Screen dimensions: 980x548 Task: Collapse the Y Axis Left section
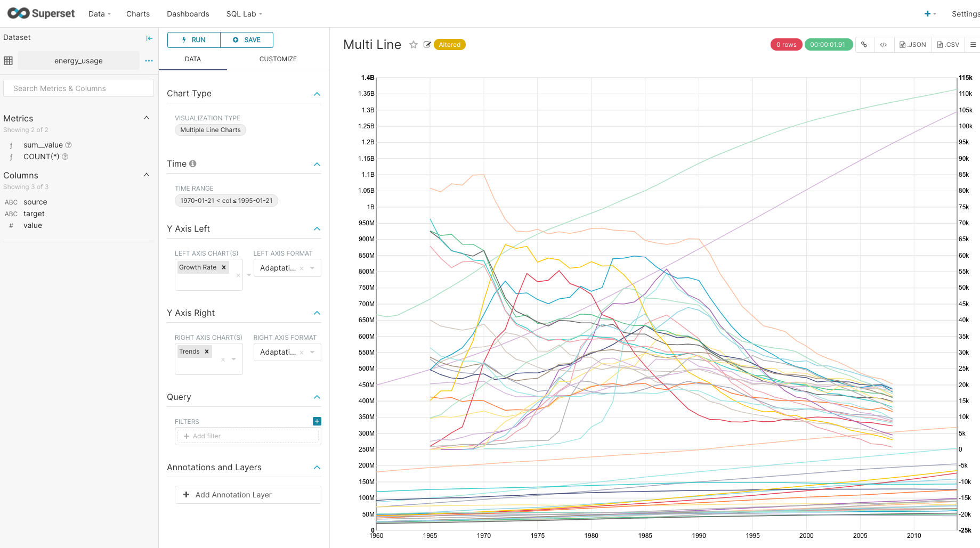(x=317, y=229)
